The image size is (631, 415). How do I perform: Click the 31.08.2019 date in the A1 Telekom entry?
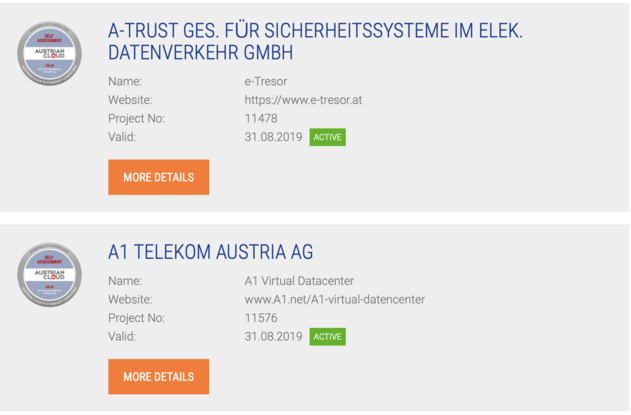pos(274,337)
